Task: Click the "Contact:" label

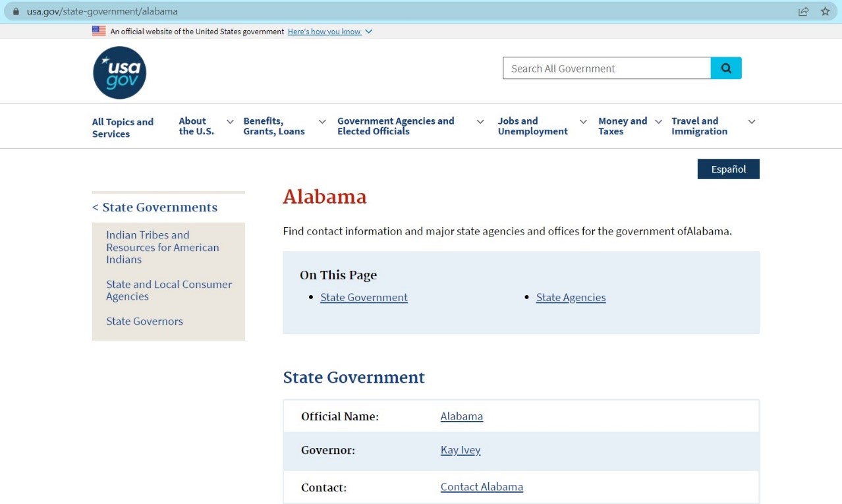Action: click(323, 488)
